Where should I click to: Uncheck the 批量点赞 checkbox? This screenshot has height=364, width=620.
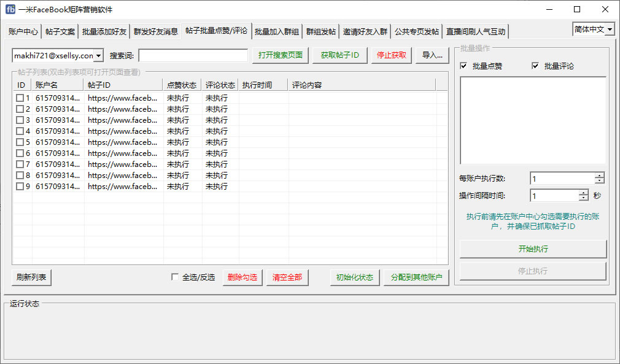tap(464, 66)
